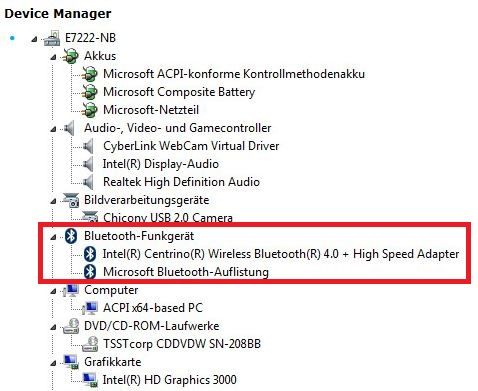Select the Microsoft-Netzteil entry
The width and height of the screenshot is (478, 391).
click(151, 110)
